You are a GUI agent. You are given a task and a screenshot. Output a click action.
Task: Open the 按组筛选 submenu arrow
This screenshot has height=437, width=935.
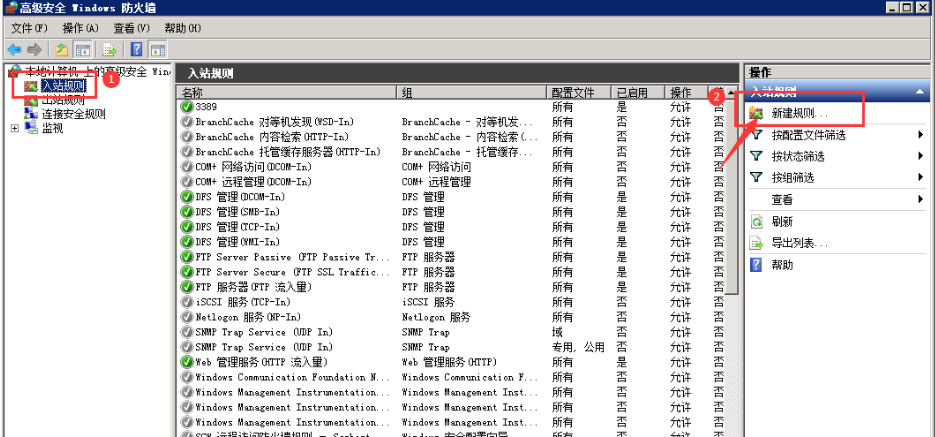point(921,177)
